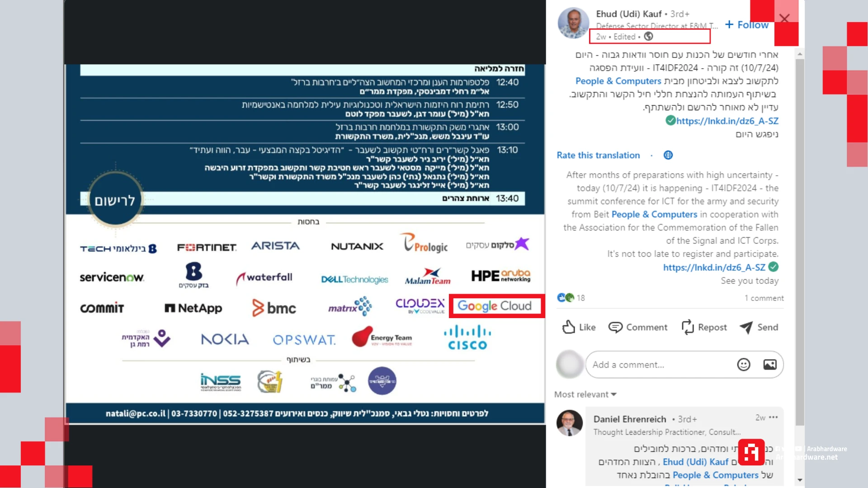Expand the Most relevant sort dropdown
The width and height of the screenshot is (868, 488).
point(585,394)
